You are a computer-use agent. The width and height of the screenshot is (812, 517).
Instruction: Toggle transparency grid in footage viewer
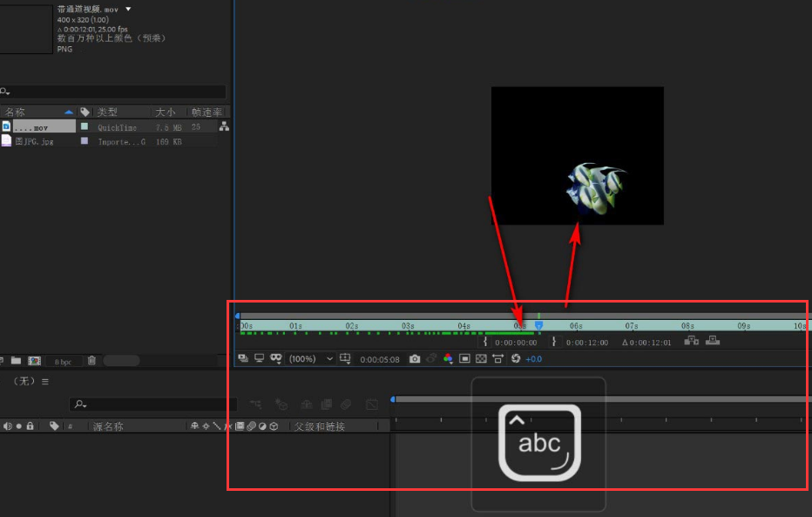pos(481,358)
